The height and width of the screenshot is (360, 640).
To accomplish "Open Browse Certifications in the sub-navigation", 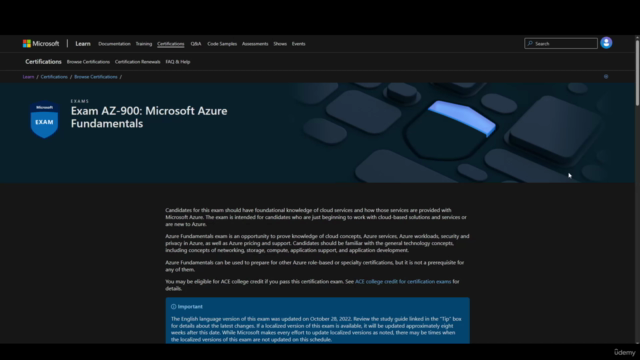I will pos(88,62).
